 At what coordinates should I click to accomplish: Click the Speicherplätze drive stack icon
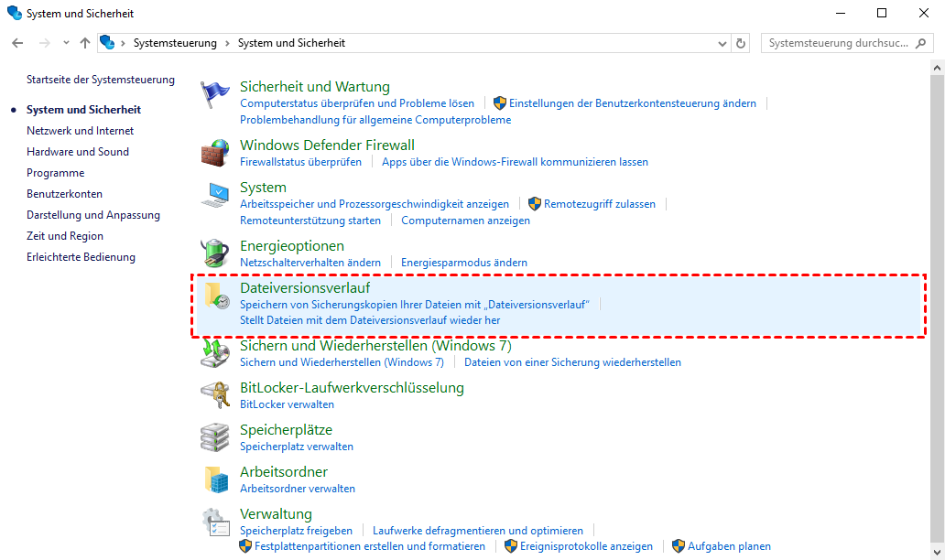click(x=215, y=436)
